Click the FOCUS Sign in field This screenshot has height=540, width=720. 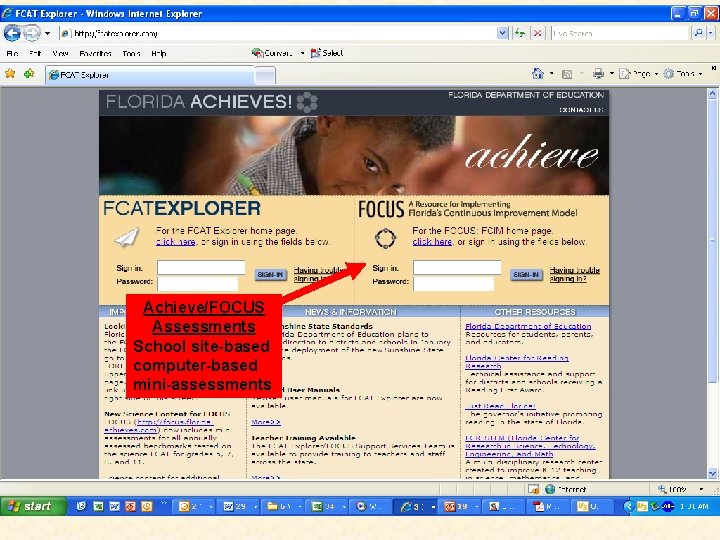coord(457,267)
